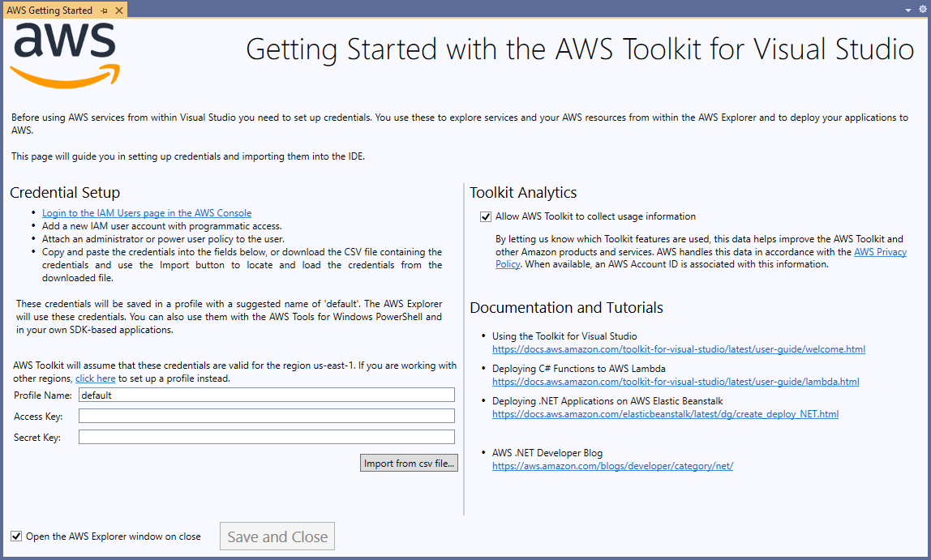Screen dimensions: 931x560
Task: Open Login to the IAM Users page link
Action: pos(147,213)
